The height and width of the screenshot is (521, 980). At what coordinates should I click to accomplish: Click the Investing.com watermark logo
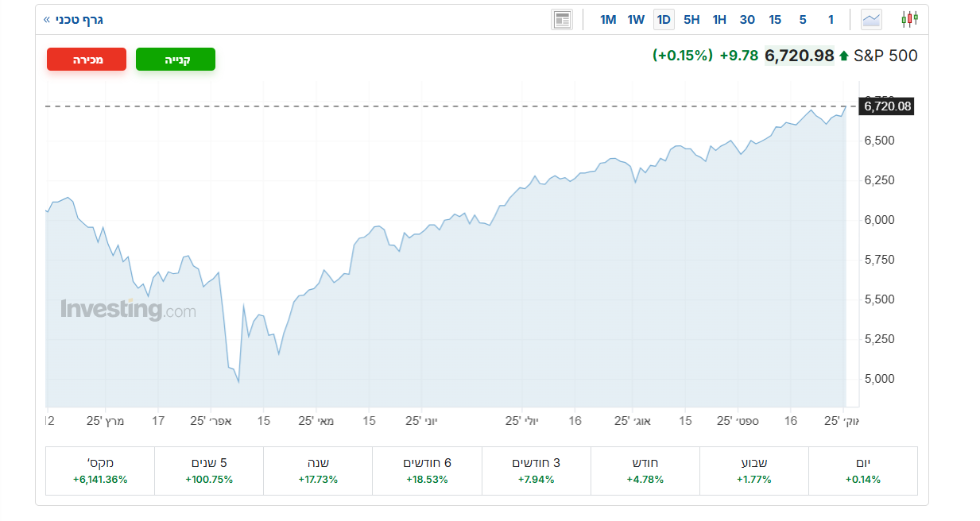point(128,310)
